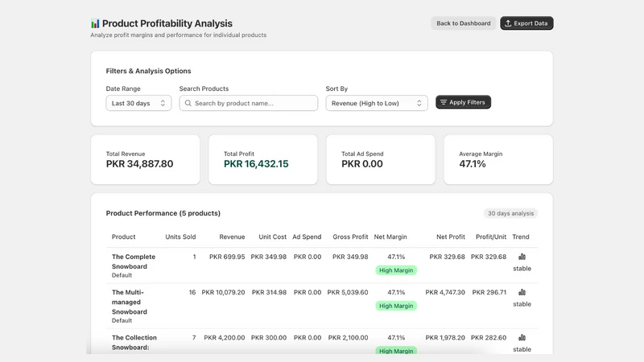Click net profit cell PKR 1,978.20

coord(445,337)
